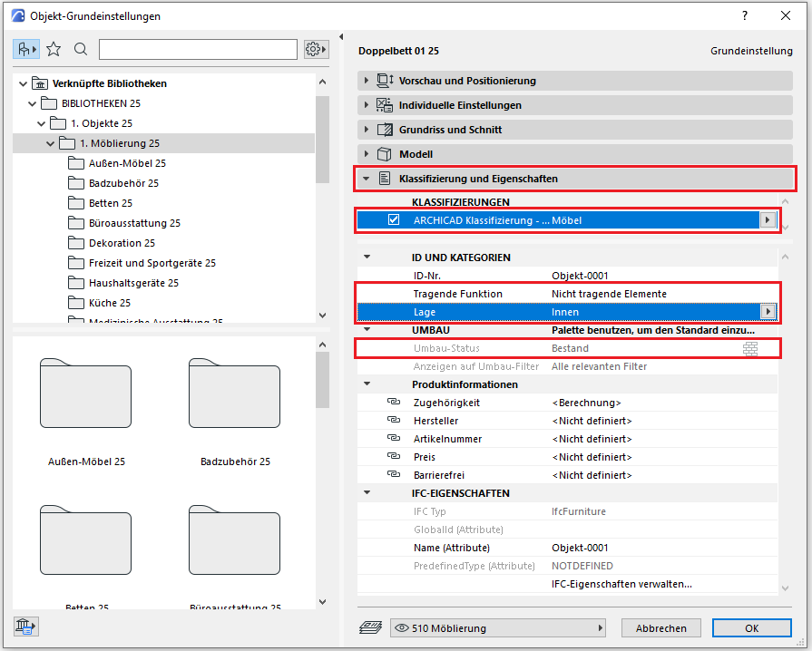Open the Lage value dropdown arrow

768,312
